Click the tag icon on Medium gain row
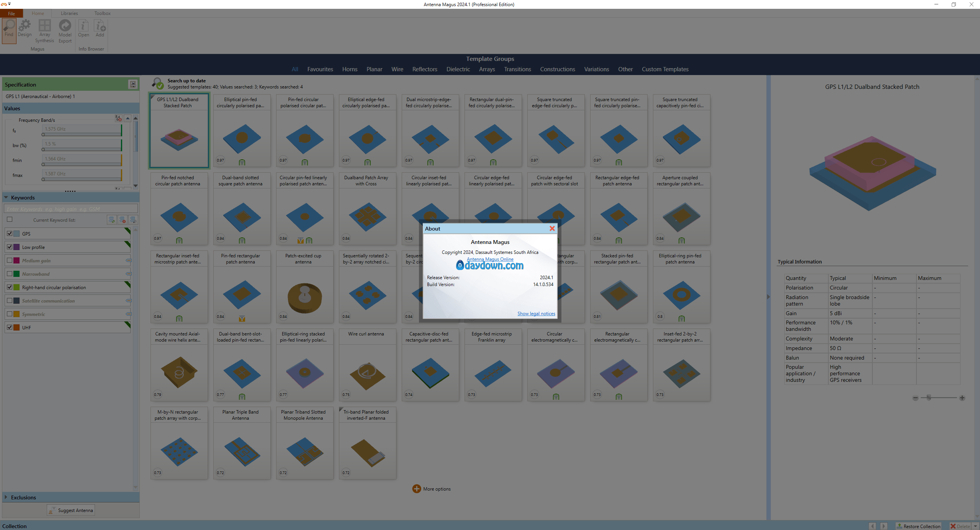The image size is (980, 530). pyautogui.click(x=129, y=260)
